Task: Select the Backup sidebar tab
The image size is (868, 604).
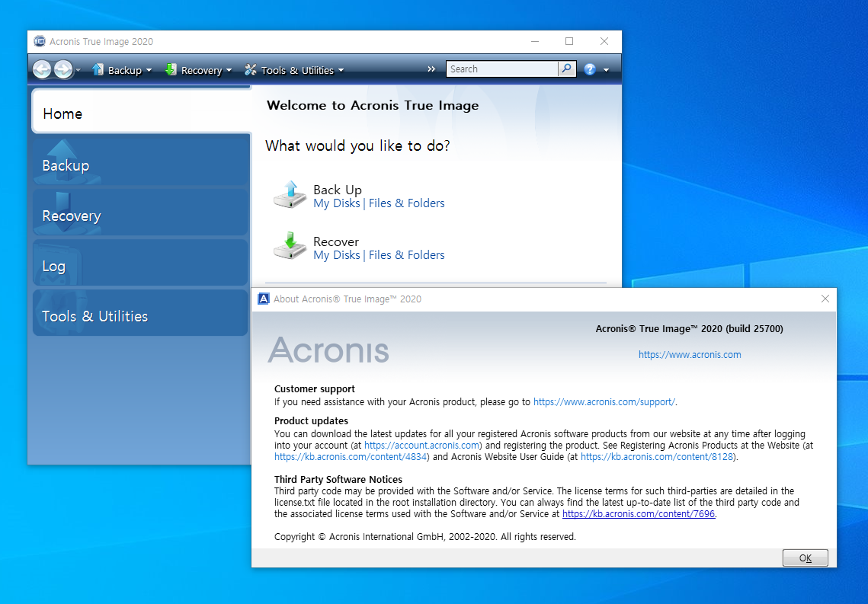Action: point(141,161)
